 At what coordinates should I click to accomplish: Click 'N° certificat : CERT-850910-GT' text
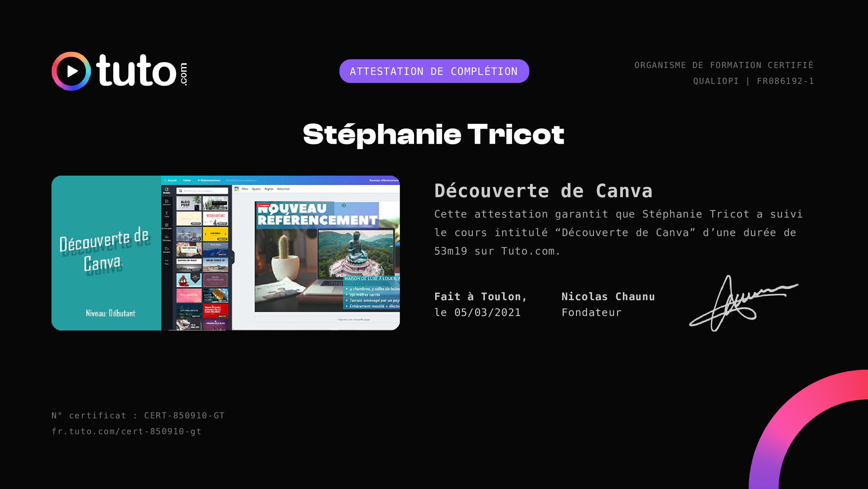click(x=138, y=415)
